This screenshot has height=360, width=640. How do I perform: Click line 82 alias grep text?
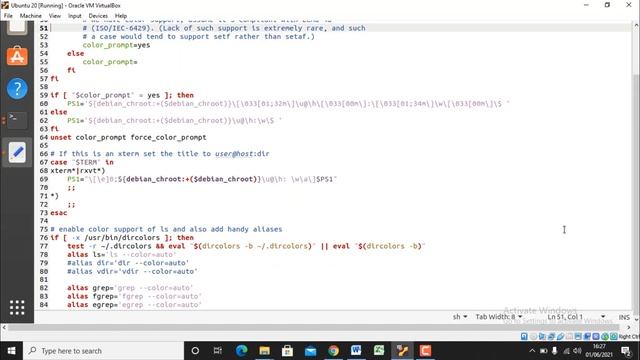[130, 288]
